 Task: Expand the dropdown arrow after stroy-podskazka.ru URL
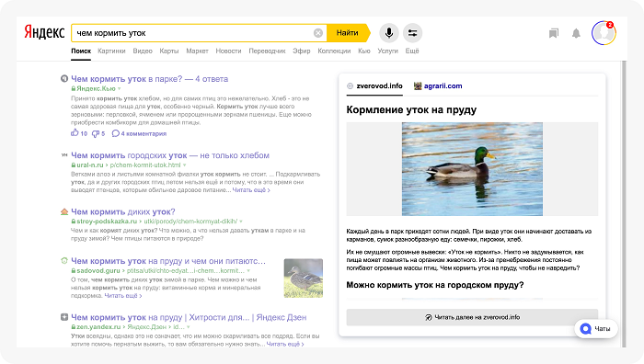pos(241,222)
